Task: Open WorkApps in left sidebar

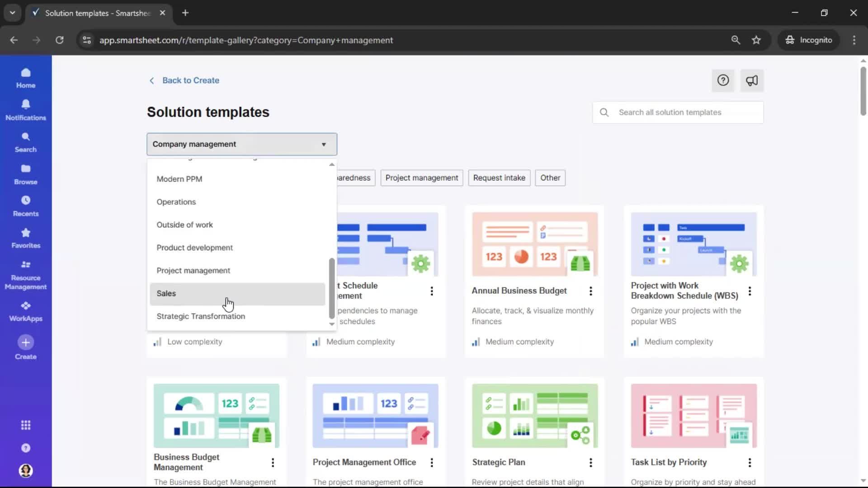Action: [x=26, y=311]
